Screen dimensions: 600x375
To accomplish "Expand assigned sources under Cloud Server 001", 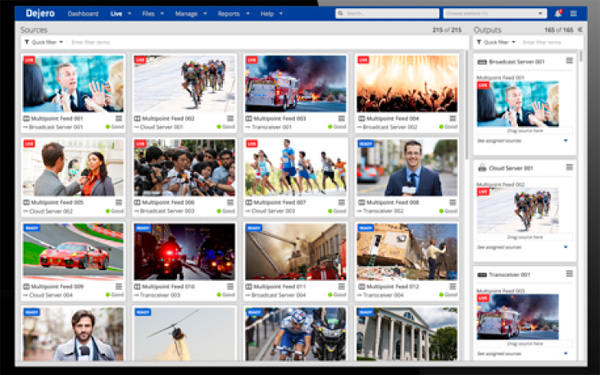I will click(x=566, y=247).
